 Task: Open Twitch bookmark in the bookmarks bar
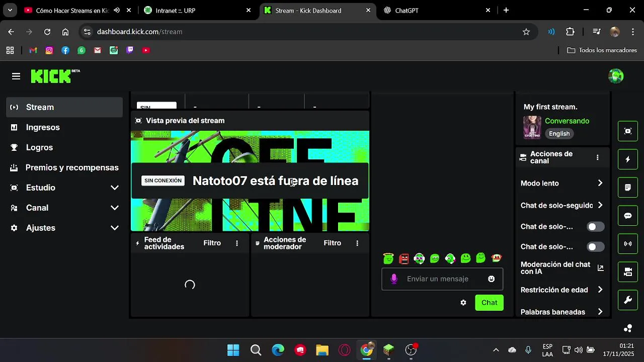point(130,50)
